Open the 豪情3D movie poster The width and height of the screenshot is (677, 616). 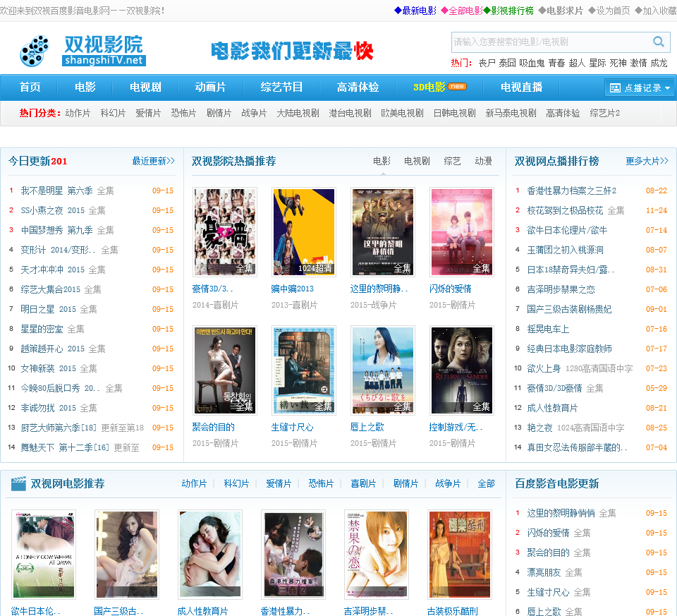(225, 232)
